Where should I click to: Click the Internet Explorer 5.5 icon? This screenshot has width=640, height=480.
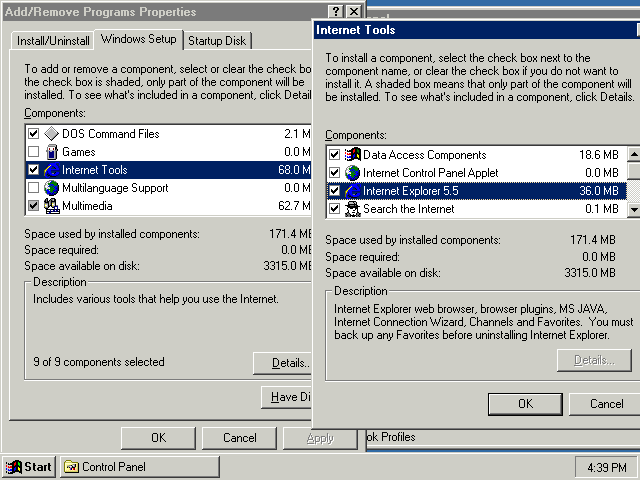pyautogui.click(x=353, y=191)
